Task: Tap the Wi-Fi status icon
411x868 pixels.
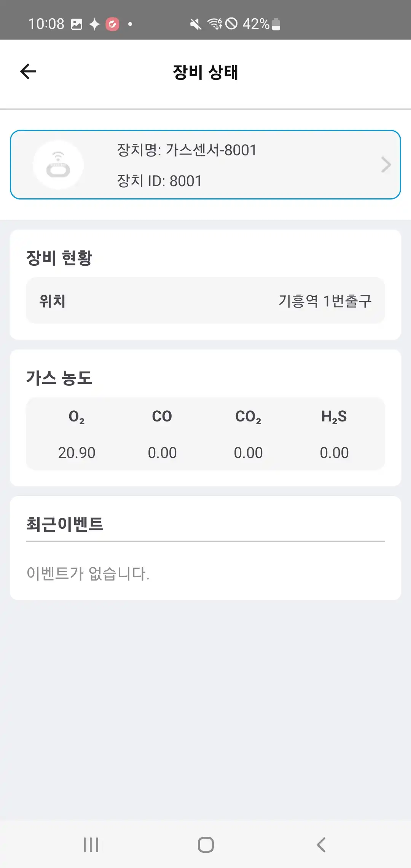Action: pos(215,24)
